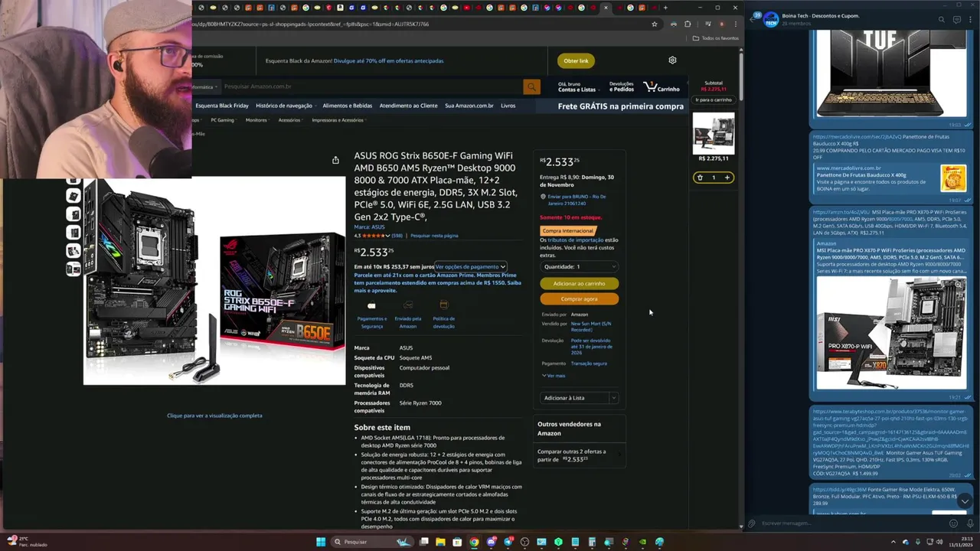Screen dimensions: 980x551
Task: Open the Carrinho cart icon
Action: click(x=661, y=86)
